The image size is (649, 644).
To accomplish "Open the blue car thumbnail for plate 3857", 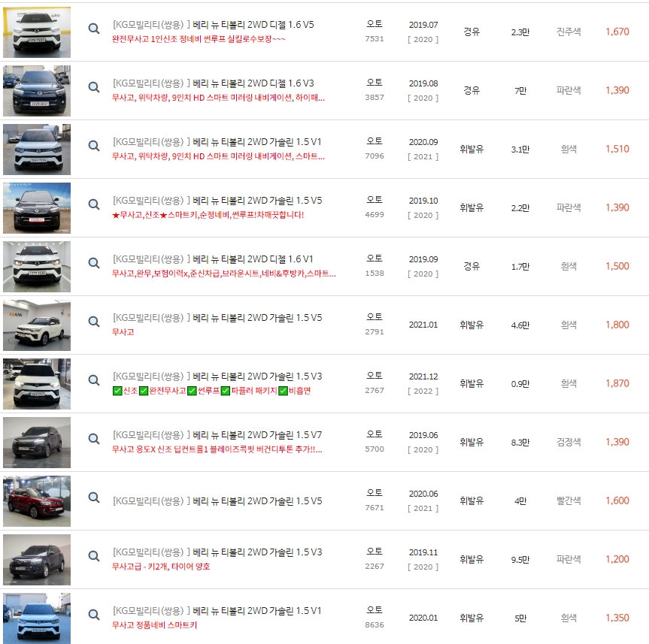I will (x=37, y=91).
